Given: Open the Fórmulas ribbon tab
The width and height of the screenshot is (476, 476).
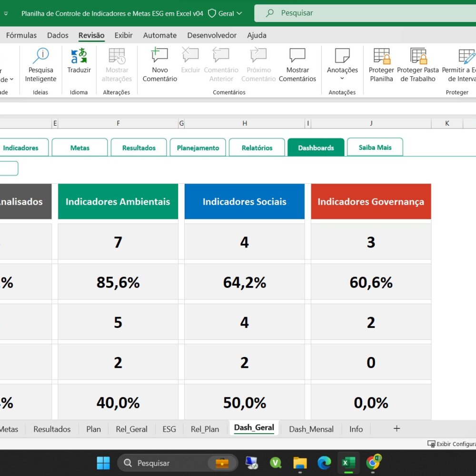Looking at the screenshot, I should [x=21, y=35].
